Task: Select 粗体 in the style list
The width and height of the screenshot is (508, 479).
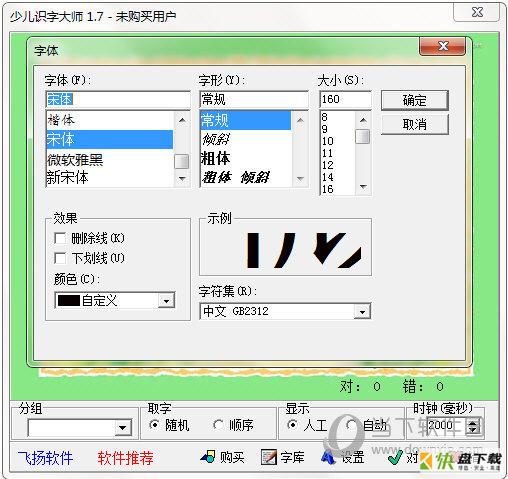Action: pyautogui.click(x=246, y=158)
